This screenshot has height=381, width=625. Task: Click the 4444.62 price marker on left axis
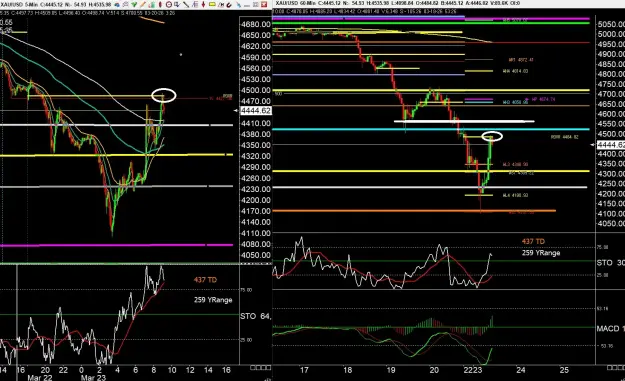(x=256, y=110)
